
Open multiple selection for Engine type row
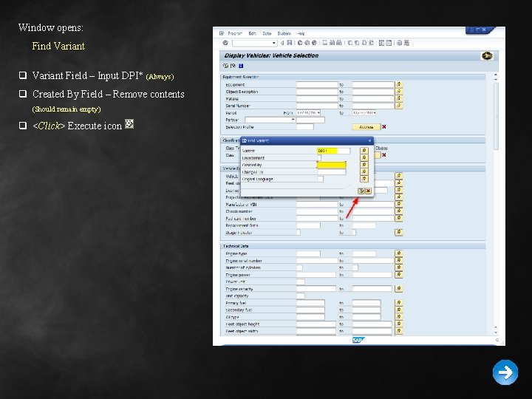[x=399, y=253]
